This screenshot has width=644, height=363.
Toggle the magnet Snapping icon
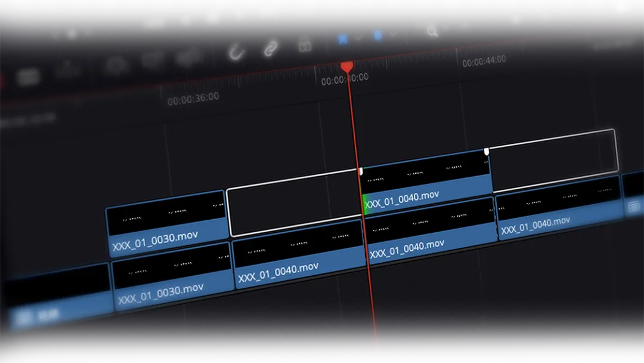[x=236, y=52]
